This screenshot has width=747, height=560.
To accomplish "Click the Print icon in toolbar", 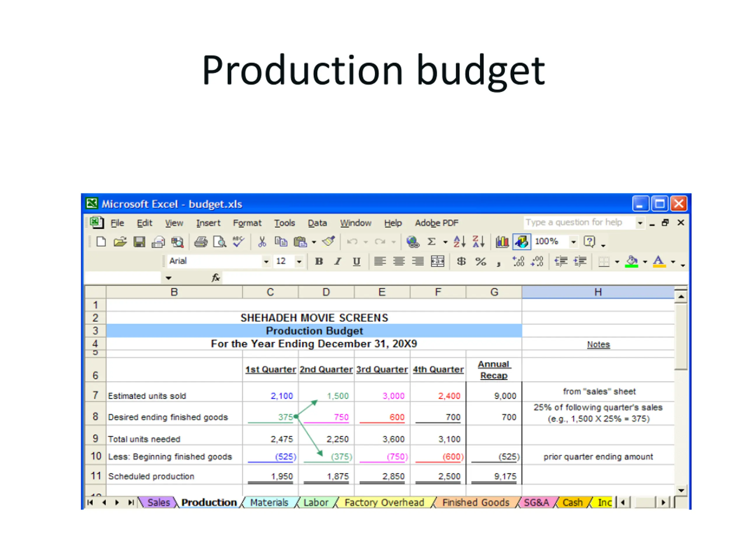I will pos(200,242).
